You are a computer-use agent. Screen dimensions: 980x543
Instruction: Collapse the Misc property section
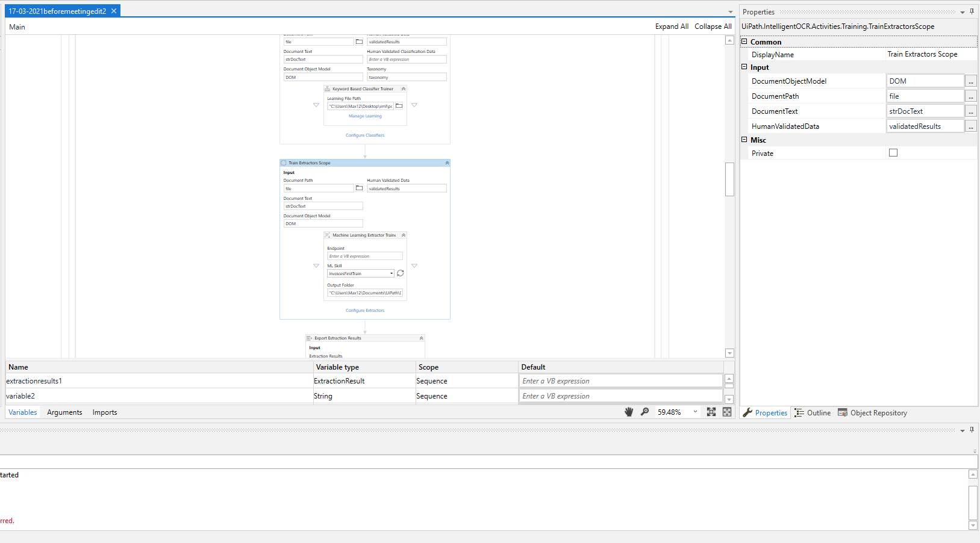click(x=744, y=140)
